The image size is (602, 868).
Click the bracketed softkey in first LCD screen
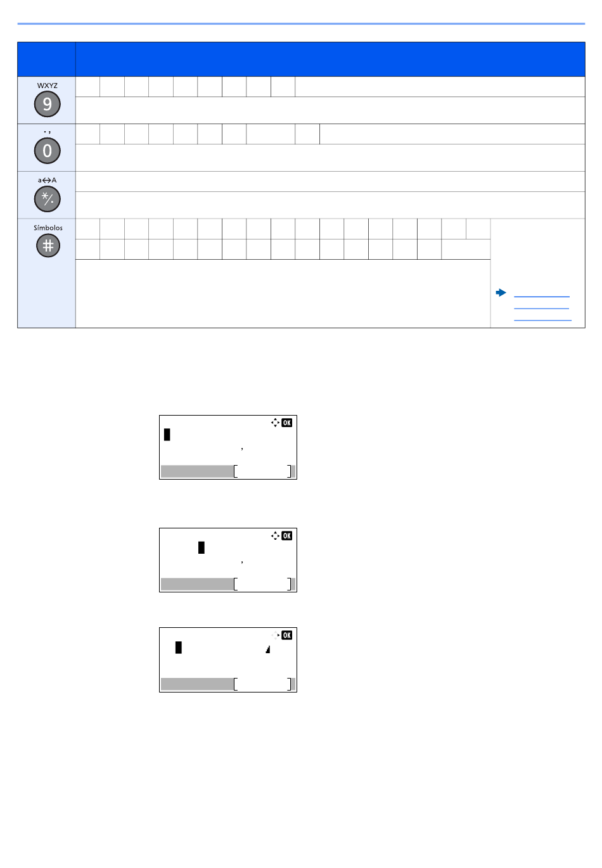coord(263,471)
